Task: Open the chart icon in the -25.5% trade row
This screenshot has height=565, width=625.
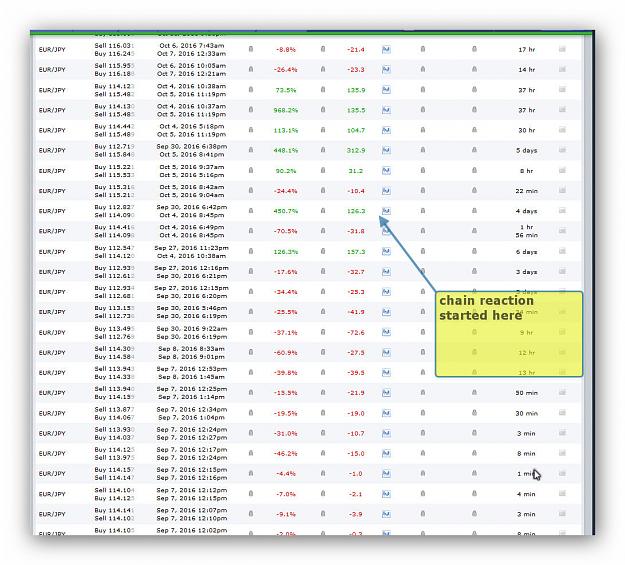Action: [x=386, y=312]
